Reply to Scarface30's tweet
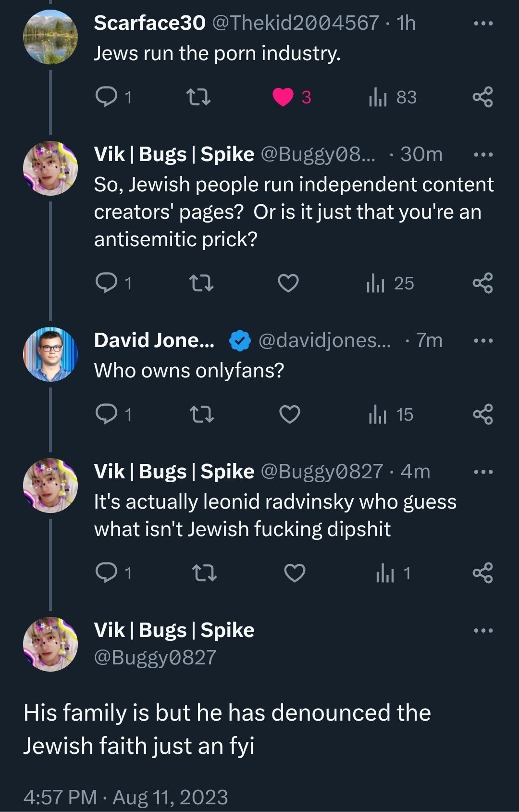519x812 pixels. (106, 97)
